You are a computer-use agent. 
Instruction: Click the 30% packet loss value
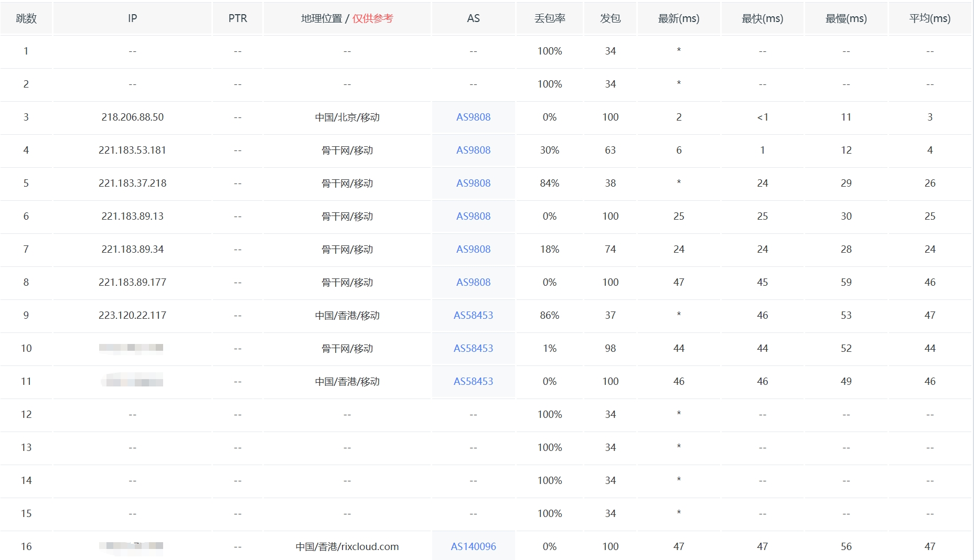point(550,150)
